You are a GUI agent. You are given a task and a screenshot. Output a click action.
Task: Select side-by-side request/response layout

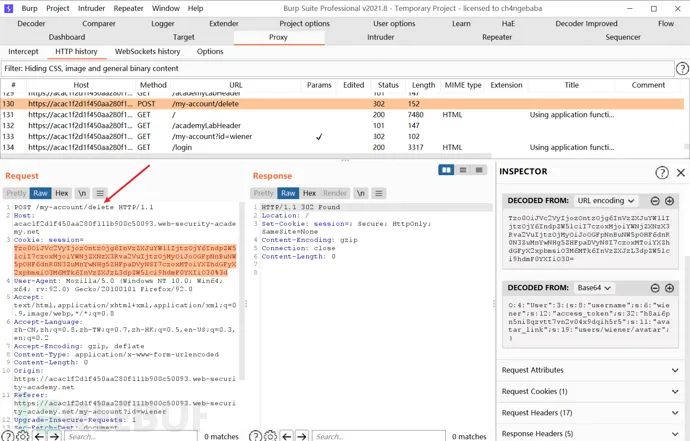tap(446, 170)
